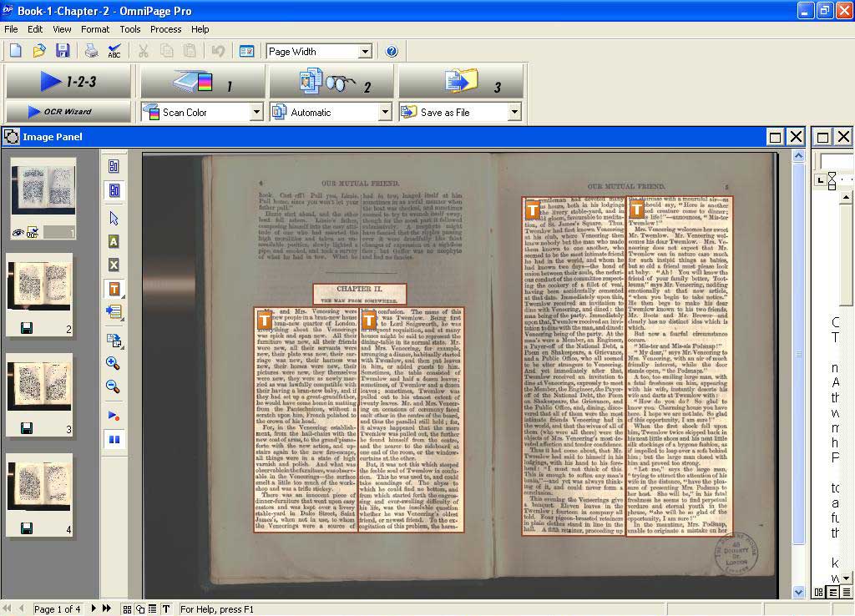
Task: Select the gray X ignore zone tool
Action: click(x=114, y=265)
